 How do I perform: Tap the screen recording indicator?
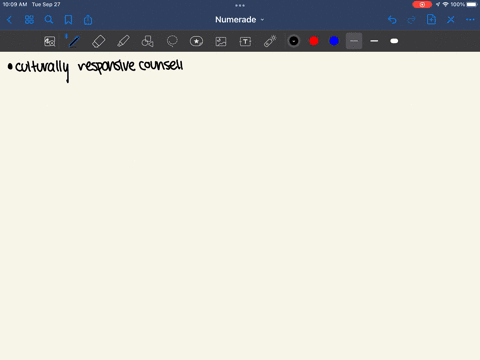422,4
